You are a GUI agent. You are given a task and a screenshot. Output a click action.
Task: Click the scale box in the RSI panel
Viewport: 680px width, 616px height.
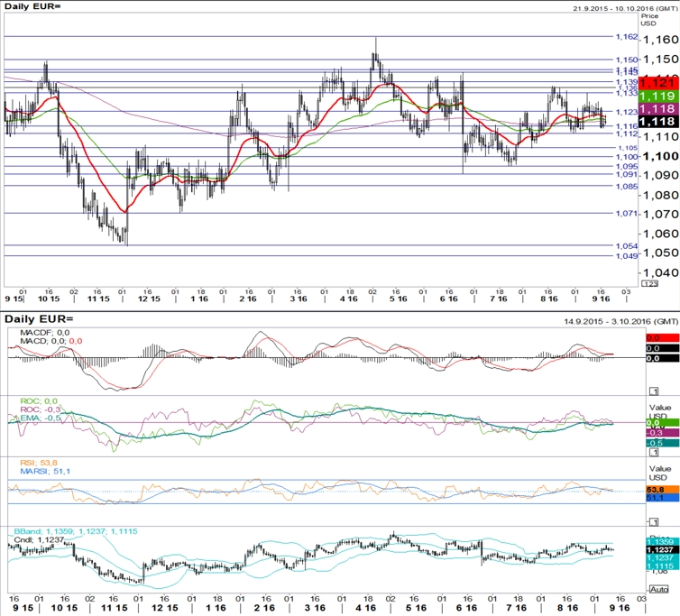coord(652,522)
